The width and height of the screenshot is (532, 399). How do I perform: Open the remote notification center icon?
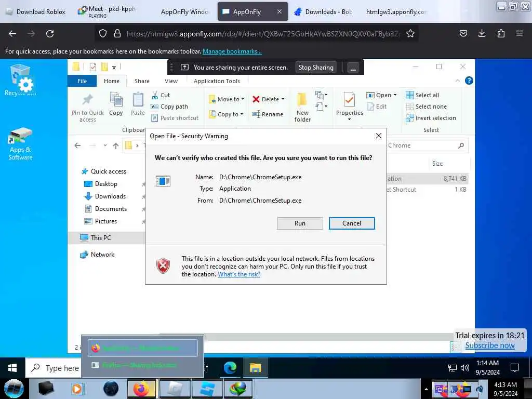click(x=515, y=368)
